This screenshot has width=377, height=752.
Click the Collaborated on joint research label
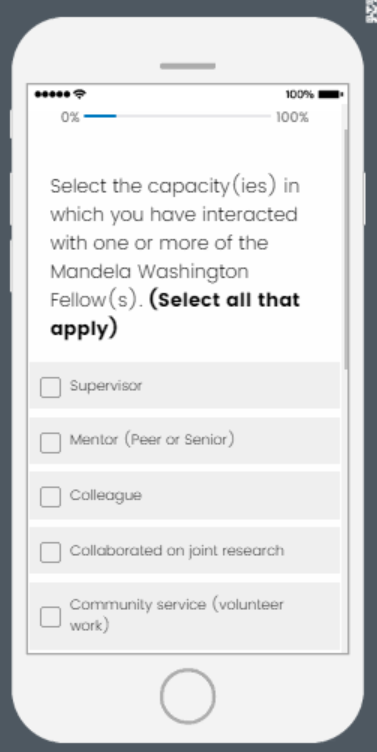[x=177, y=551]
